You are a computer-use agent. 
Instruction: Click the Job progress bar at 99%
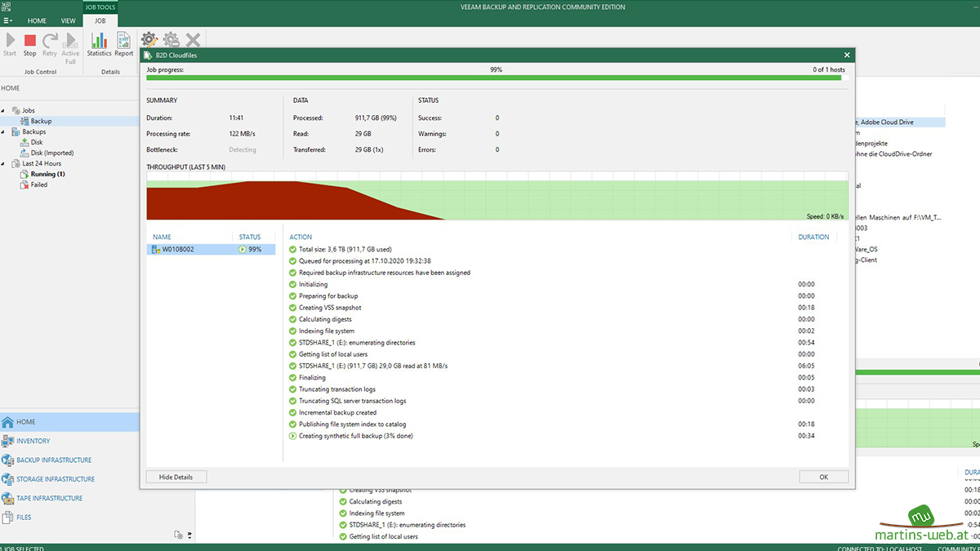[x=497, y=78]
